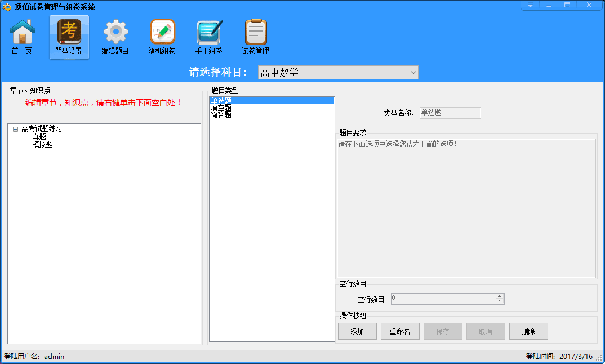
Task: Click the red 编辑章节 hint text
Action: point(104,103)
